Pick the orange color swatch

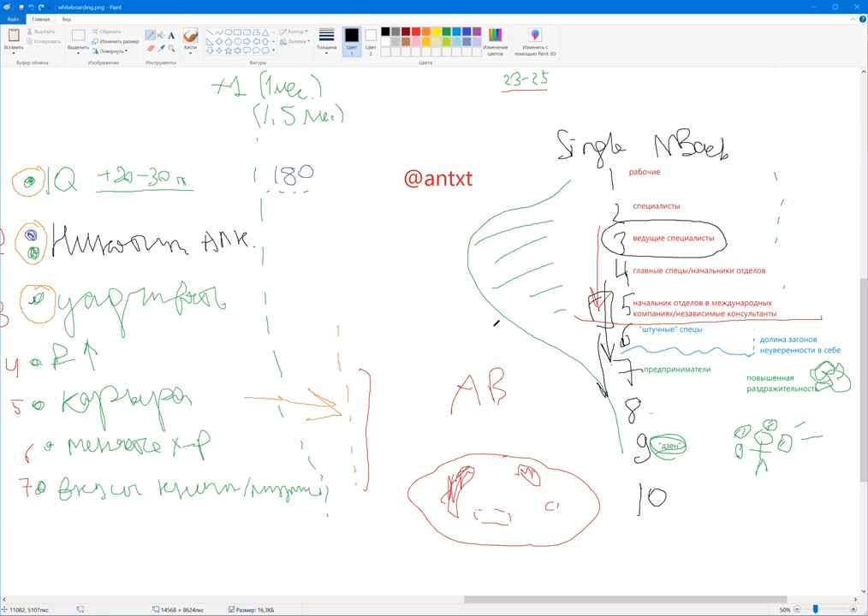coord(426,32)
